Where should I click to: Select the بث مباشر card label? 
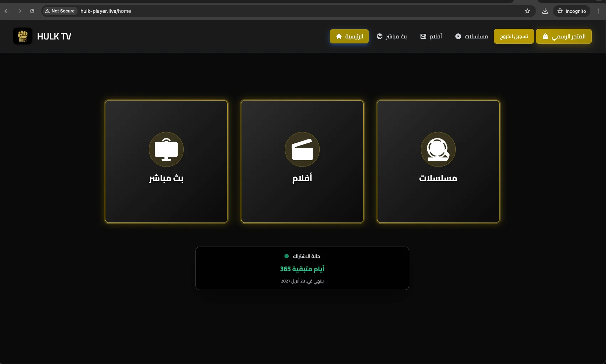166,178
